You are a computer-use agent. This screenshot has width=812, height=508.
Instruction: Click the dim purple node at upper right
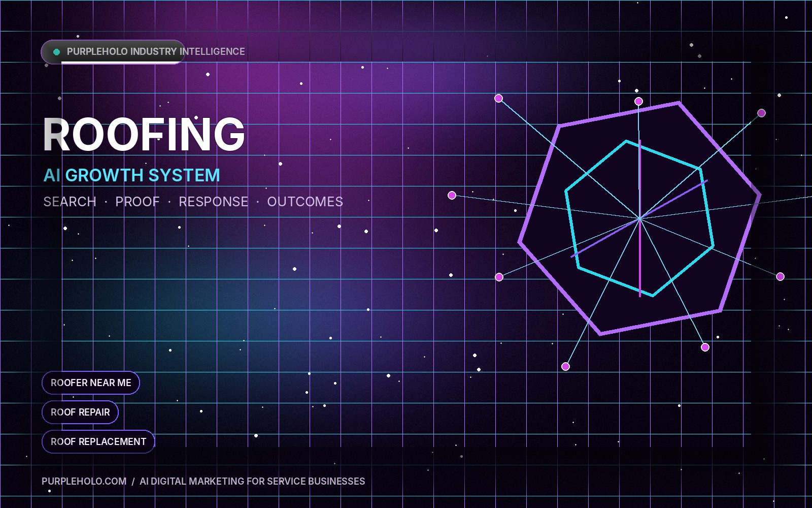[x=762, y=113]
